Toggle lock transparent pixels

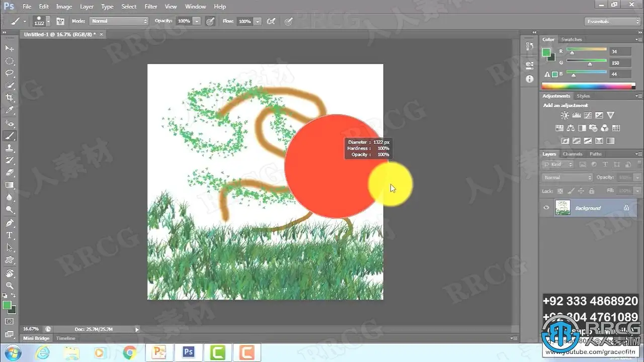point(560,191)
